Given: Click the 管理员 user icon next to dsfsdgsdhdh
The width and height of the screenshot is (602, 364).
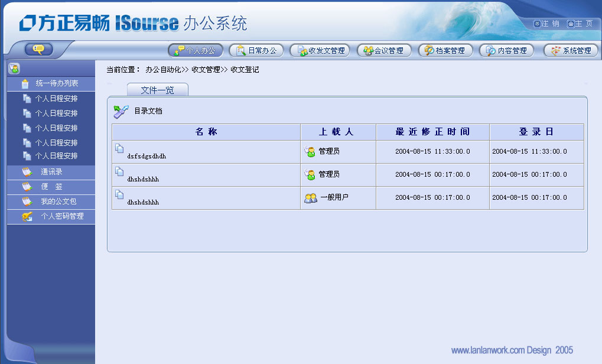Looking at the screenshot, I should pos(310,151).
